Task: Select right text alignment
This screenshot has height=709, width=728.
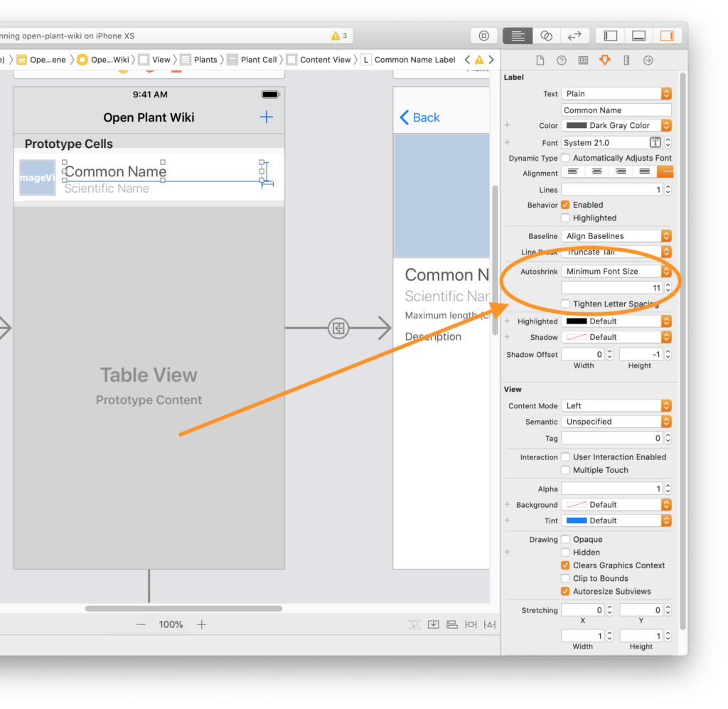Action: (621, 172)
